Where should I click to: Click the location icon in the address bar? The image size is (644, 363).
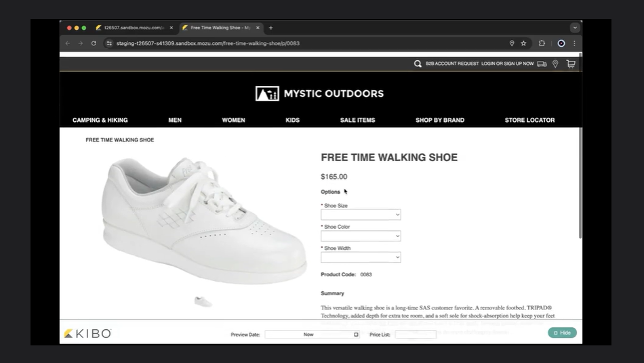click(512, 43)
